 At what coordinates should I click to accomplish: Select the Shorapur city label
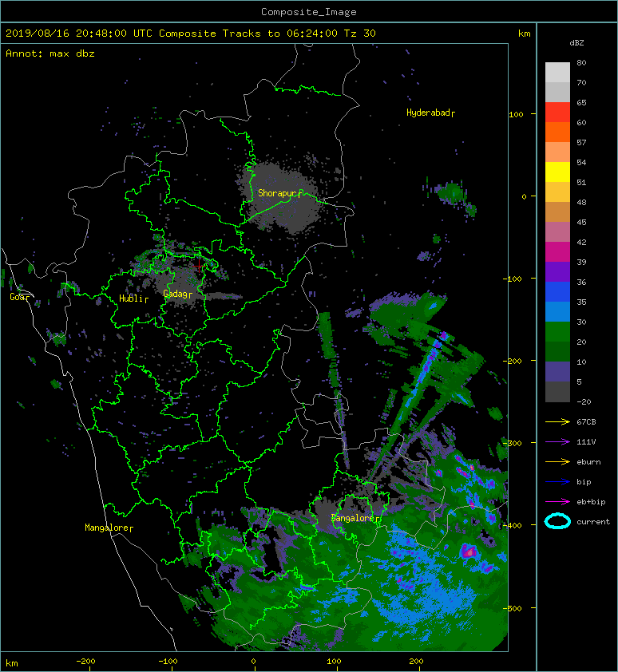tap(280, 193)
